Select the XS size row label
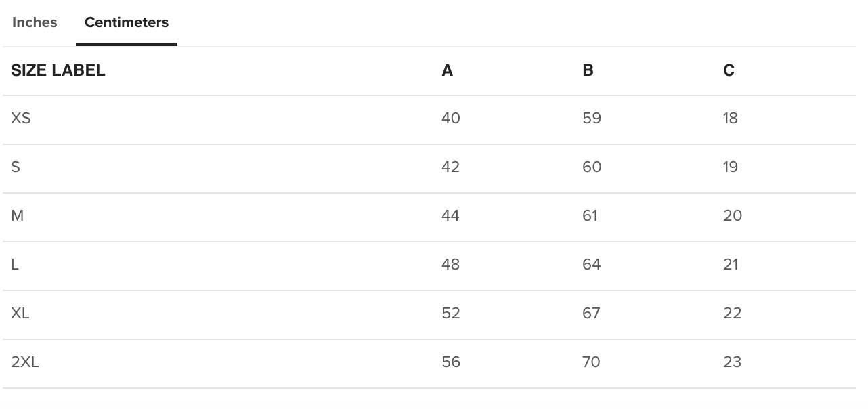 tap(21, 119)
